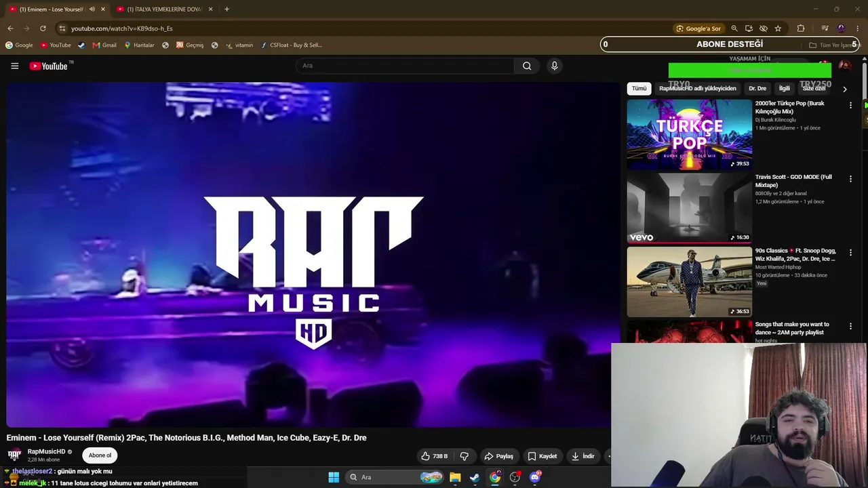The height and width of the screenshot is (488, 868).
Task: Open options menu for 90s Classics video
Action: [x=850, y=252]
